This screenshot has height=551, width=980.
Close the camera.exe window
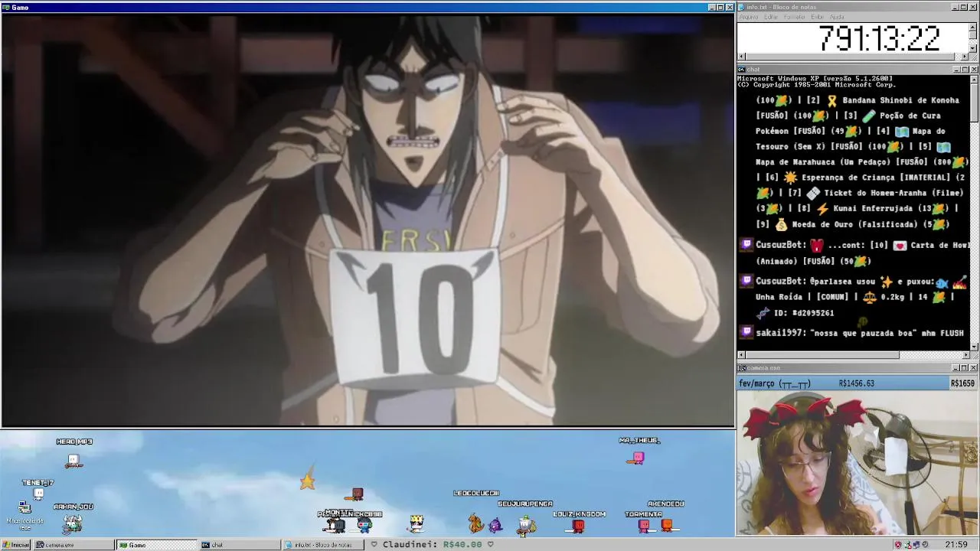tap(973, 368)
